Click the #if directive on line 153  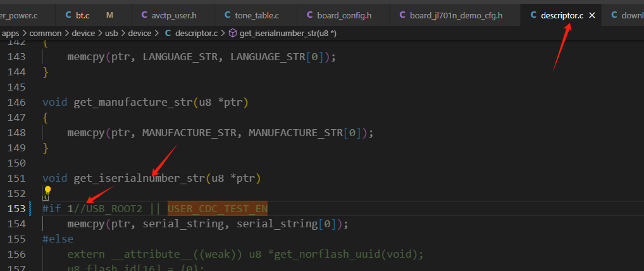pos(52,208)
